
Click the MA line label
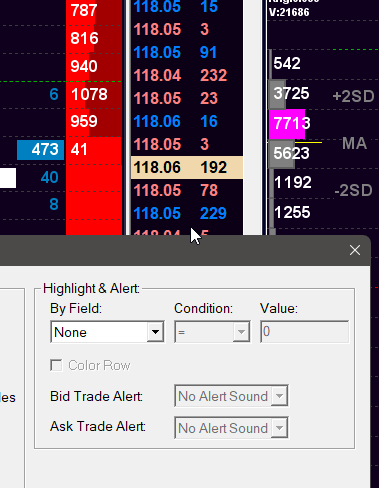[x=354, y=144]
